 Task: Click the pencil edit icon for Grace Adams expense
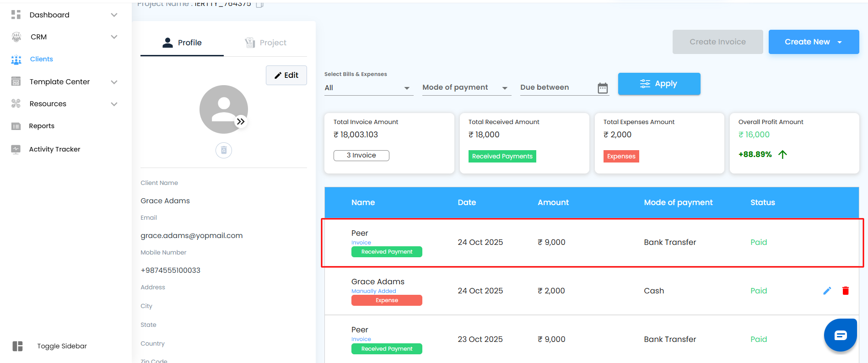(x=827, y=291)
